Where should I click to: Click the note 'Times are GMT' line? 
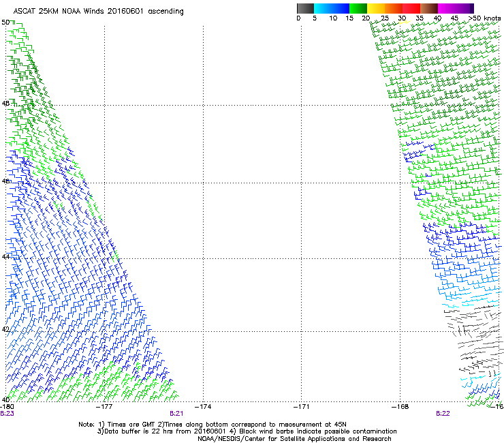[x=212, y=425]
